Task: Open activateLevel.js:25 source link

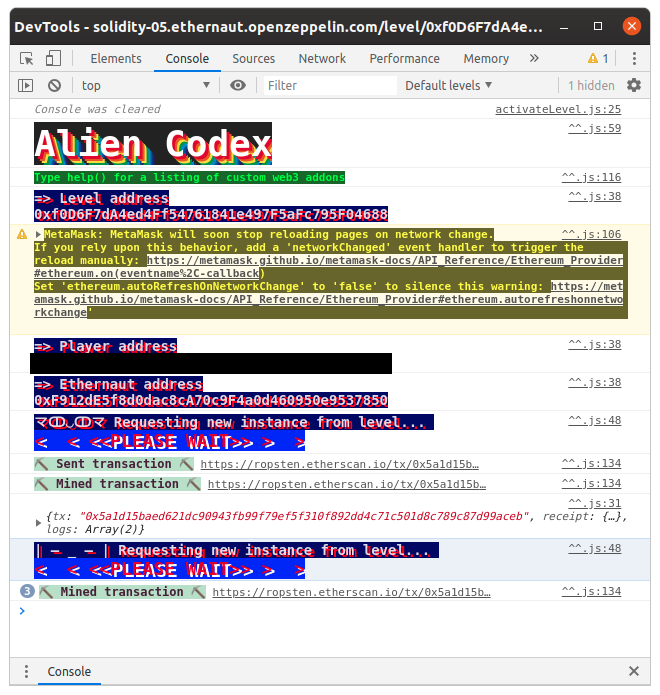Action: [558, 109]
